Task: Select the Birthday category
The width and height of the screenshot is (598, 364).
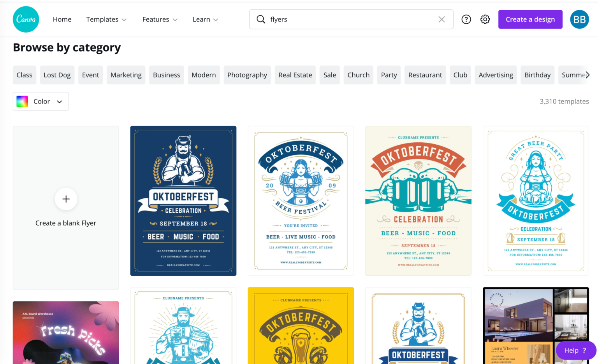Action: pyautogui.click(x=538, y=75)
